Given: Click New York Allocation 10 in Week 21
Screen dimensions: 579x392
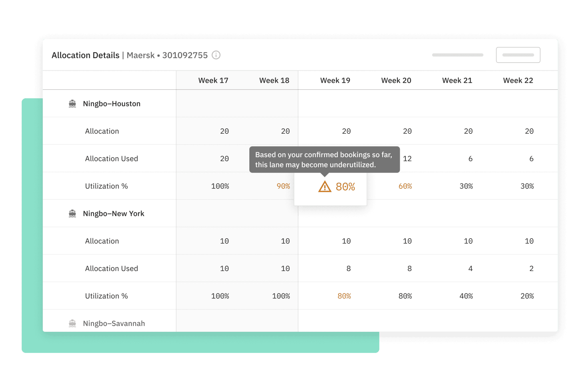Looking at the screenshot, I should tap(468, 241).
